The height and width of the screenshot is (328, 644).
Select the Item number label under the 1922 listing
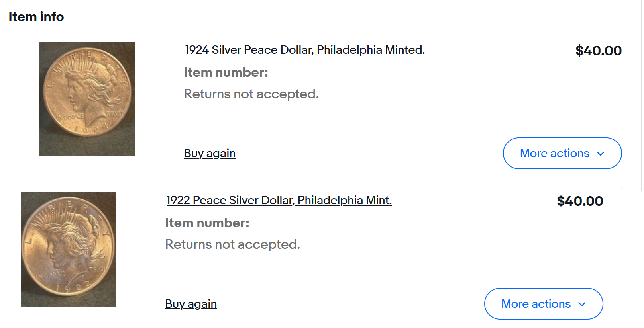tap(207, 223)
